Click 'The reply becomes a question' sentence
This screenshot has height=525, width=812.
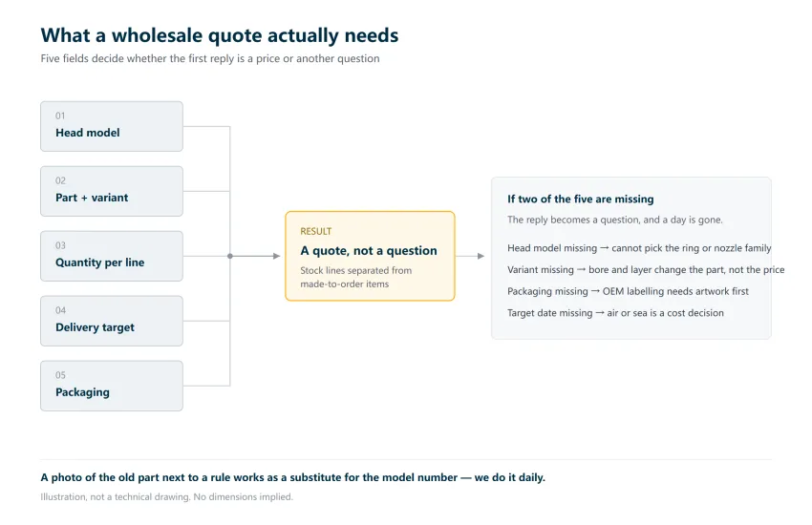(614, 220)
